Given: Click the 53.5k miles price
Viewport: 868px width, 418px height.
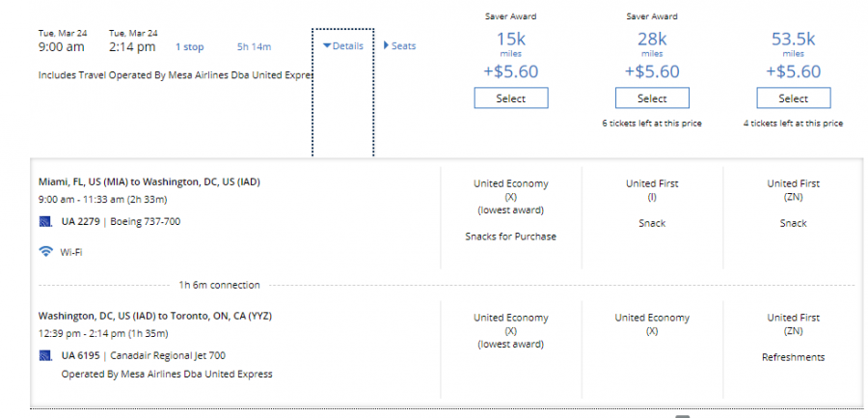Looking at the screenshot, I should [x=793, y=40].
